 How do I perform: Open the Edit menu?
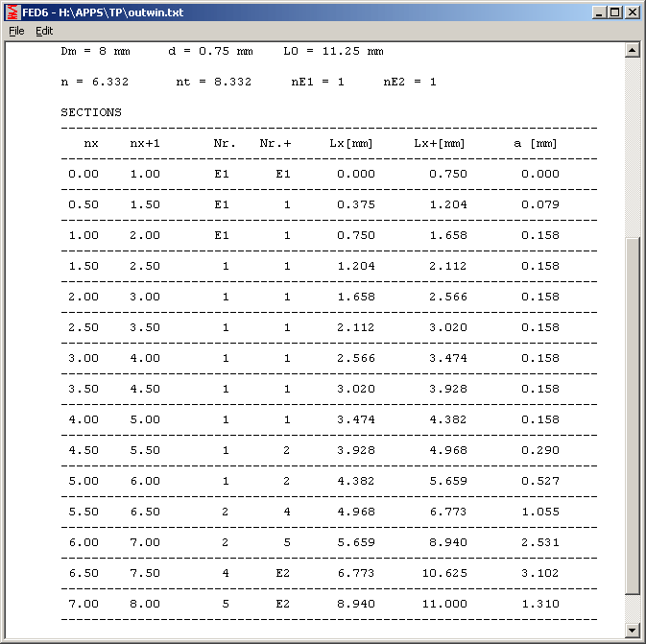pyautogui.click(x=44, y=31)
